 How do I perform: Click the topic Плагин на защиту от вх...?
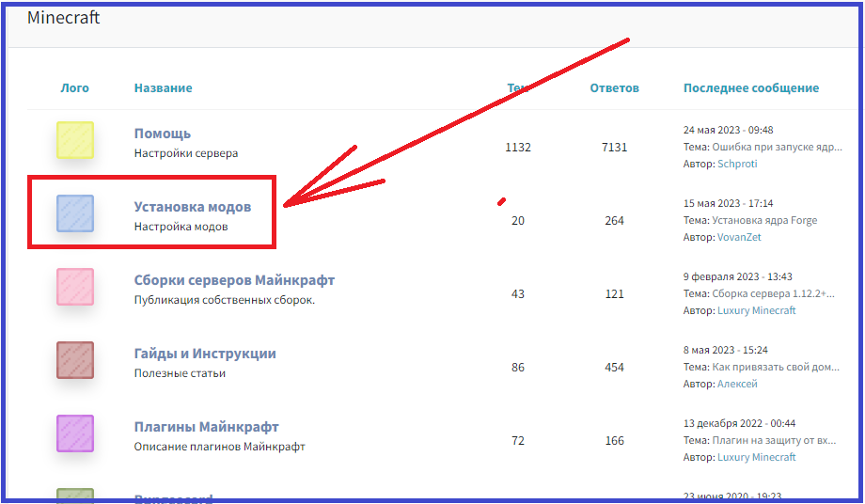tap(774, 441)
